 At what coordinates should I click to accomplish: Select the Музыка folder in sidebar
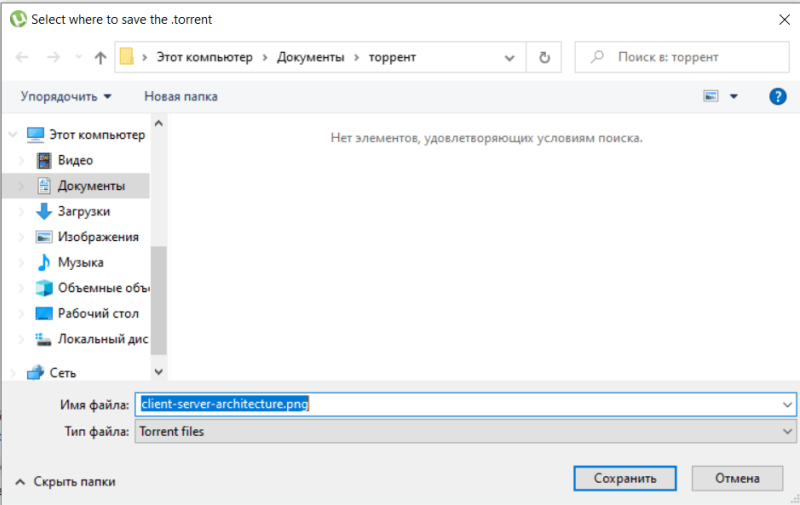tap(80, 262)
